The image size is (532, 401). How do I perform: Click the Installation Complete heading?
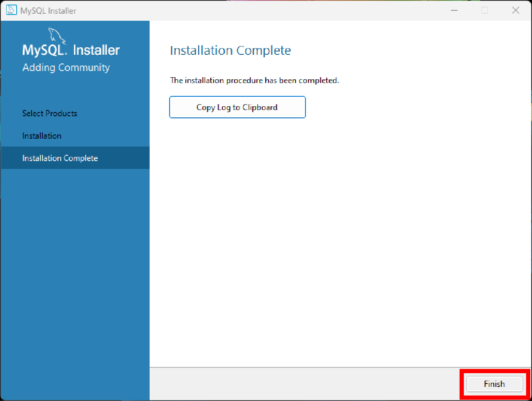pos(230,50)
